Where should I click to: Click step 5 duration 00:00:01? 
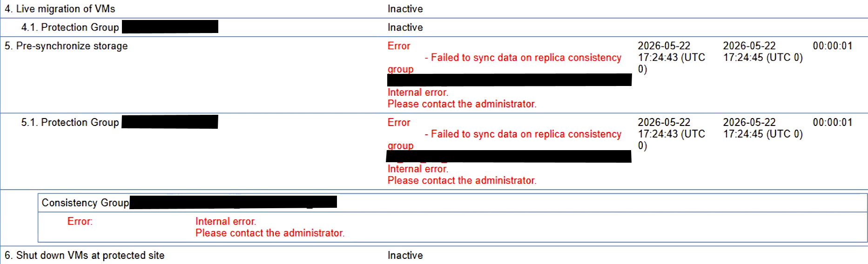(x=833, y=46)
